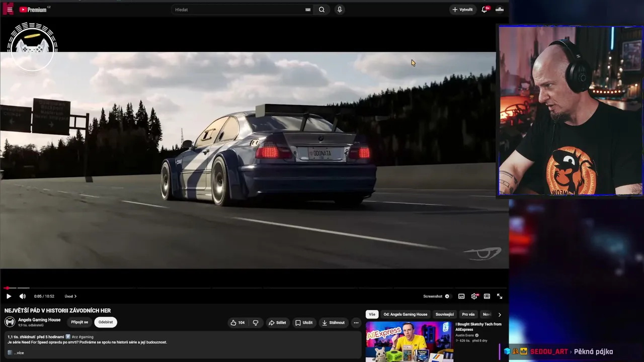Click the '9,9 tis. odběratelů' subscriber count

click(x=31, y=325)
